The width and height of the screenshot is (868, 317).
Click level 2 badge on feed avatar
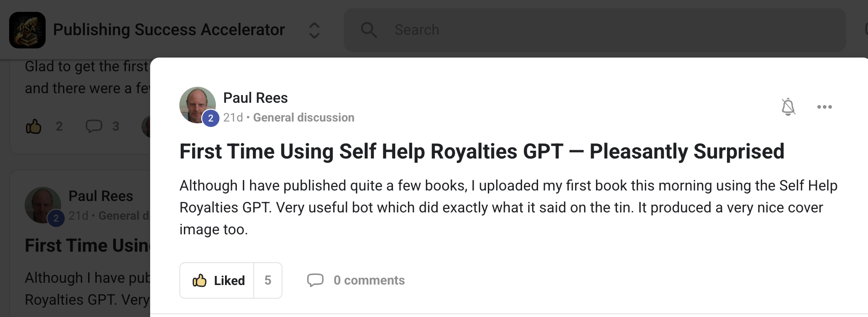pos(56,218)
